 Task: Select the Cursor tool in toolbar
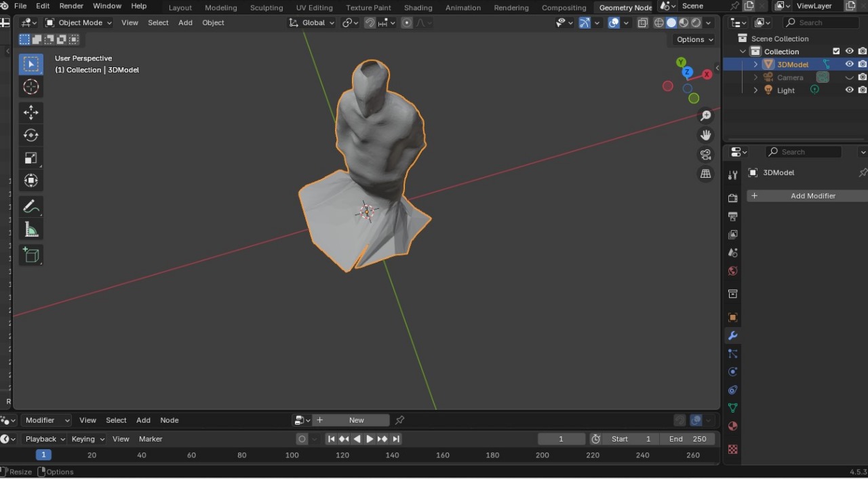31,87
